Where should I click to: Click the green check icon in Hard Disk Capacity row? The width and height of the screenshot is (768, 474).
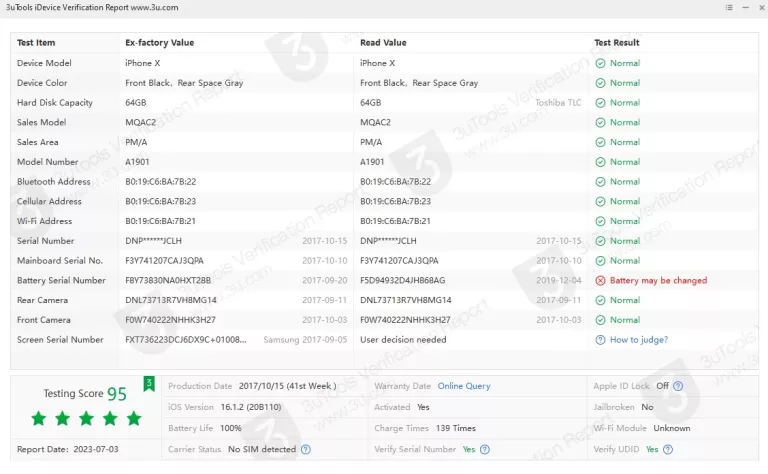point(600,103)
